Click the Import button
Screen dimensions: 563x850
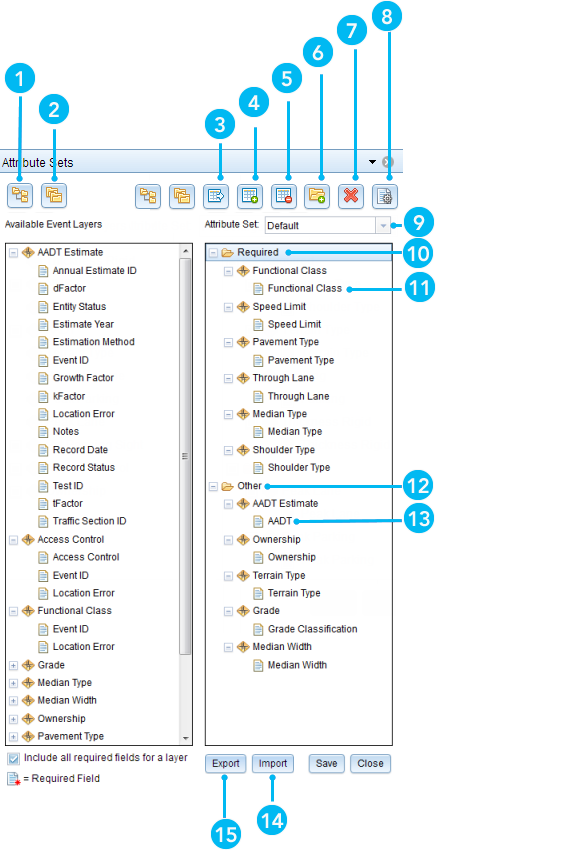[273, 763]
